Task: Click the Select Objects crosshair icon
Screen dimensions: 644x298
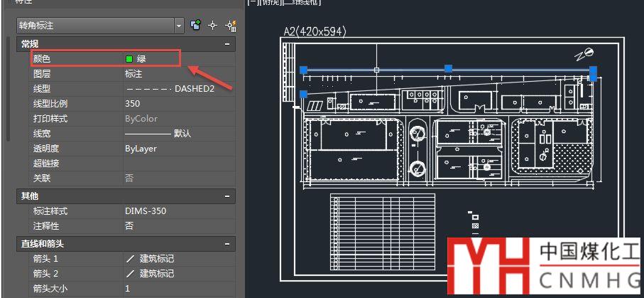Action: pos(212,26)
